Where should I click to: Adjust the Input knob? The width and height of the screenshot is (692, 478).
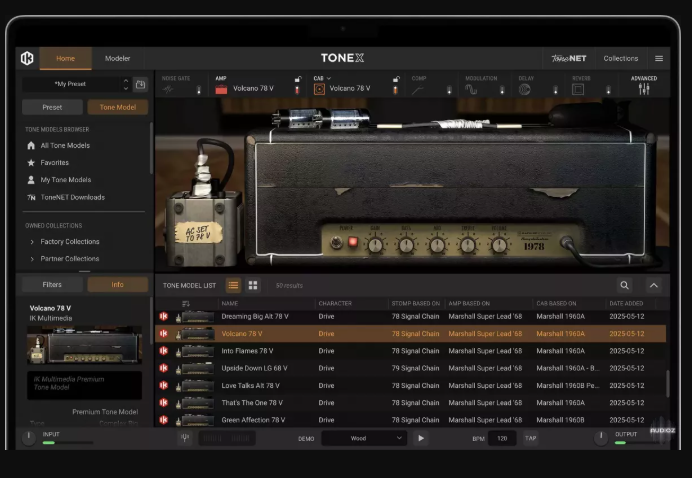pyautogui.click(x=29, y=437)
